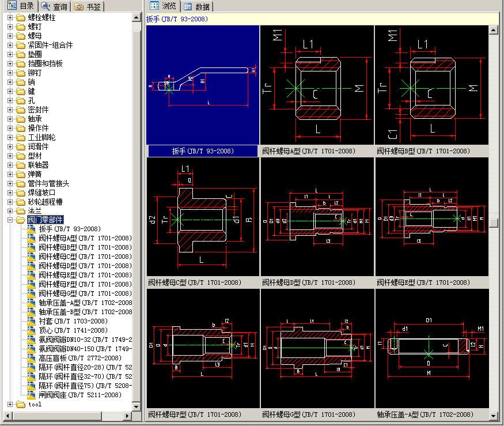This screenshot has height=426, width=504.
Task: Click the open folder icon for 阀门零部件
Action: [x=21, y=220]
